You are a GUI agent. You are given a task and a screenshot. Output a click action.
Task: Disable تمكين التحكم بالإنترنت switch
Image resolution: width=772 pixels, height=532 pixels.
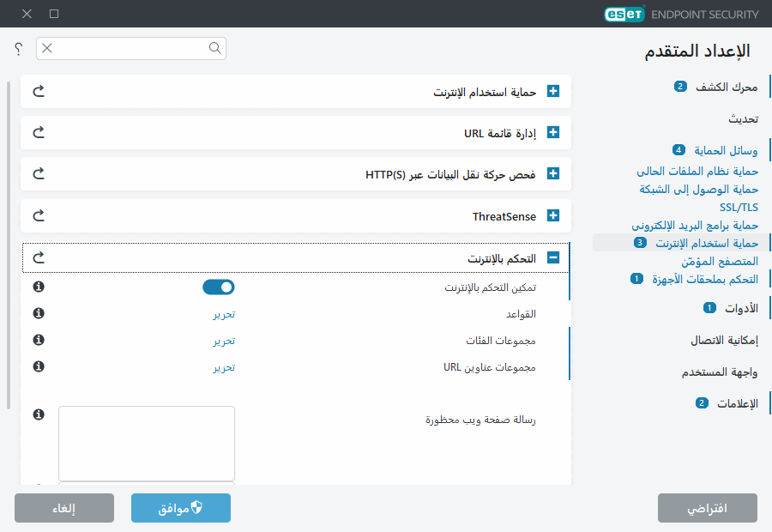pos(219,287)
